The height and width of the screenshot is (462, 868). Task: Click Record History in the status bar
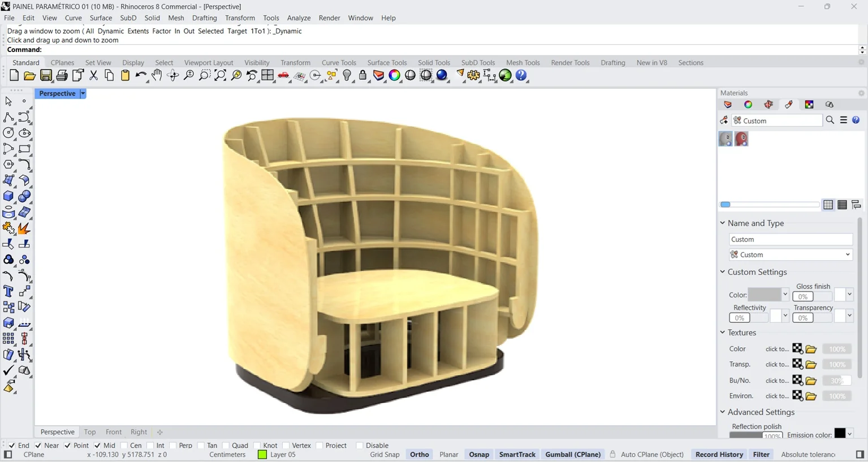pyautogui.click(x=719, y=455)
